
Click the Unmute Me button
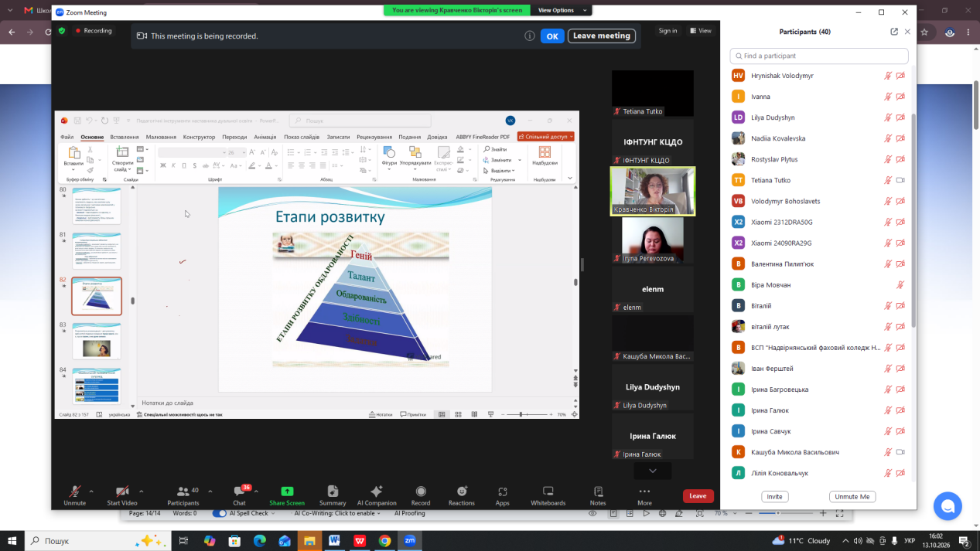pos(852,497)
